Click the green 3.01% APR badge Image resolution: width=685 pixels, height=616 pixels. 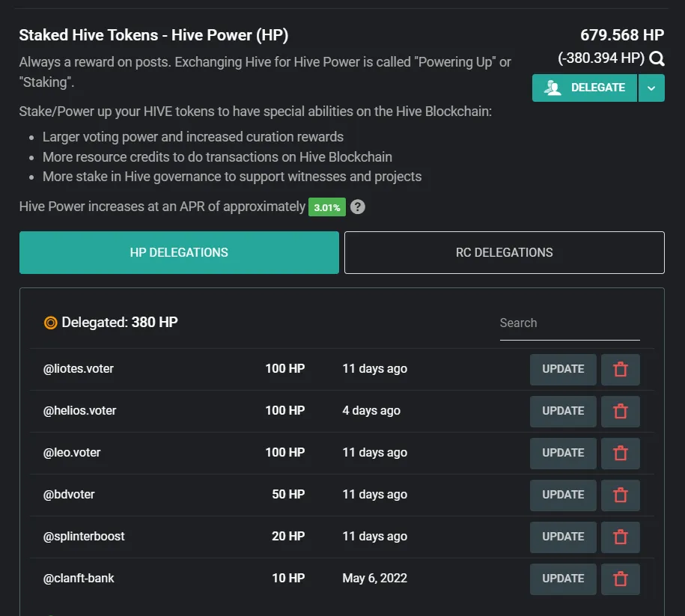pos(326,207)
